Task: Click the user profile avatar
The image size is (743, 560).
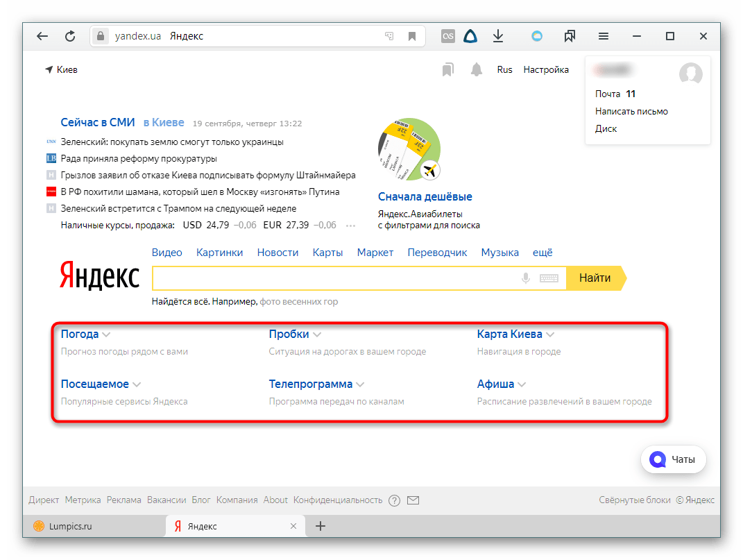Action: pyautogui.click(x=690, y=73)
